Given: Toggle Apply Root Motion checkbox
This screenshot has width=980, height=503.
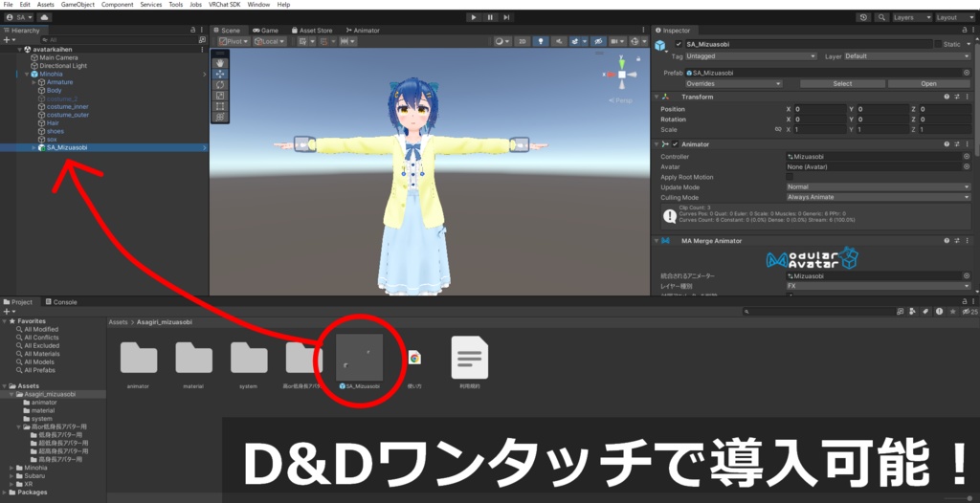Looking at the screenshot, I should [790, 177].
